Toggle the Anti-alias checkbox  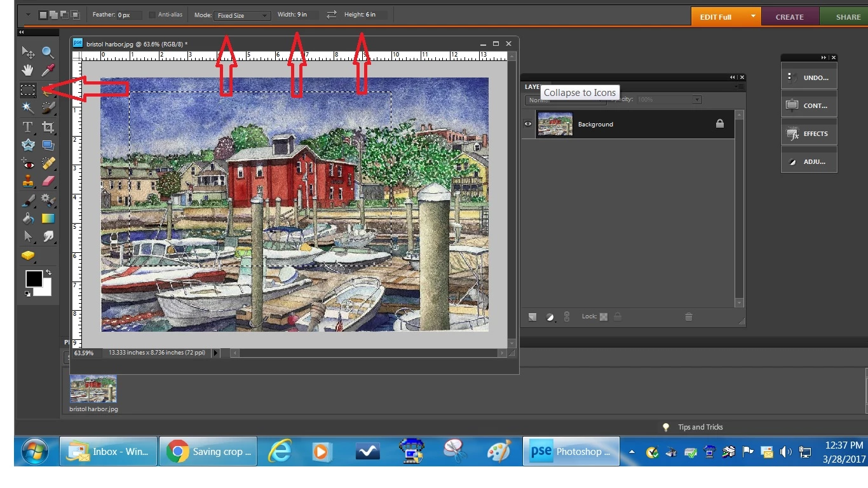152,15
